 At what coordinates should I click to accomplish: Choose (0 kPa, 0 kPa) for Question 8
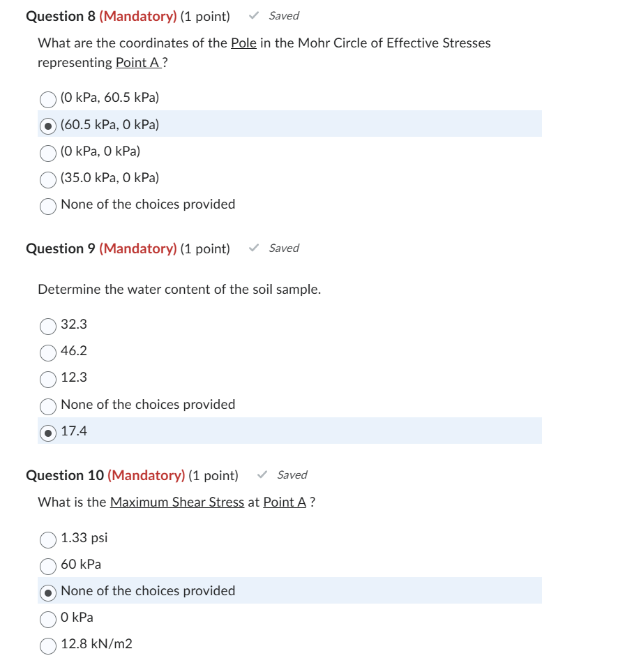(47, 153)
